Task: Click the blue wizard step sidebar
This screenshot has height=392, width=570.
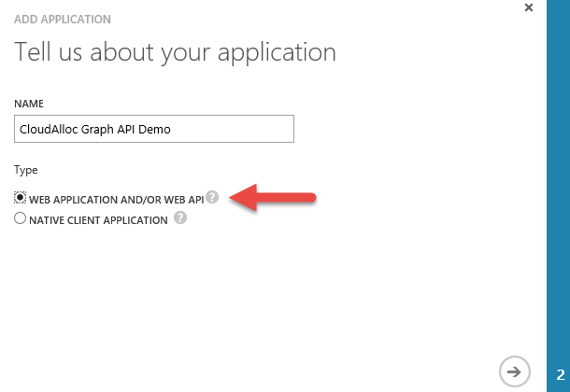Action: pos(558,187)
